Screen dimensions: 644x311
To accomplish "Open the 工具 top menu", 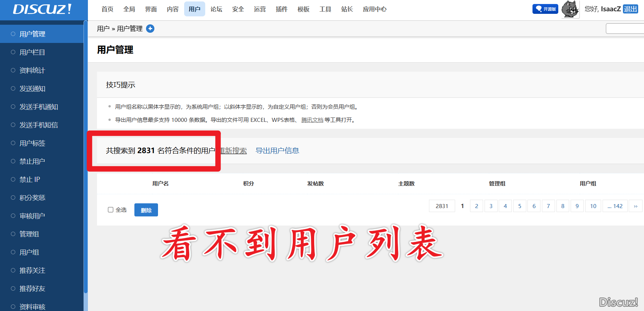I will 325,9.
